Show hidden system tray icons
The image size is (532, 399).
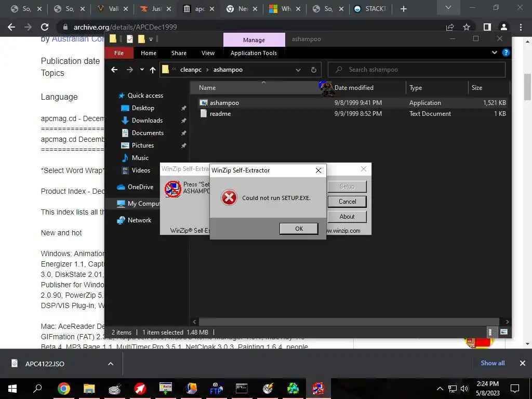click(x=440, y=389)
